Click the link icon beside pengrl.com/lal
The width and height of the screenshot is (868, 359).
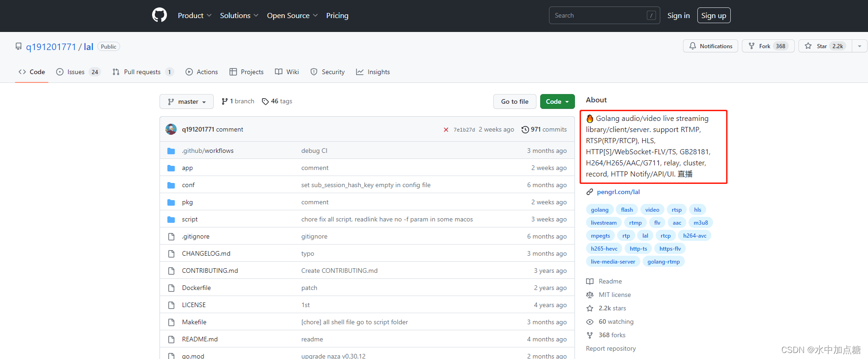[590, 192]
